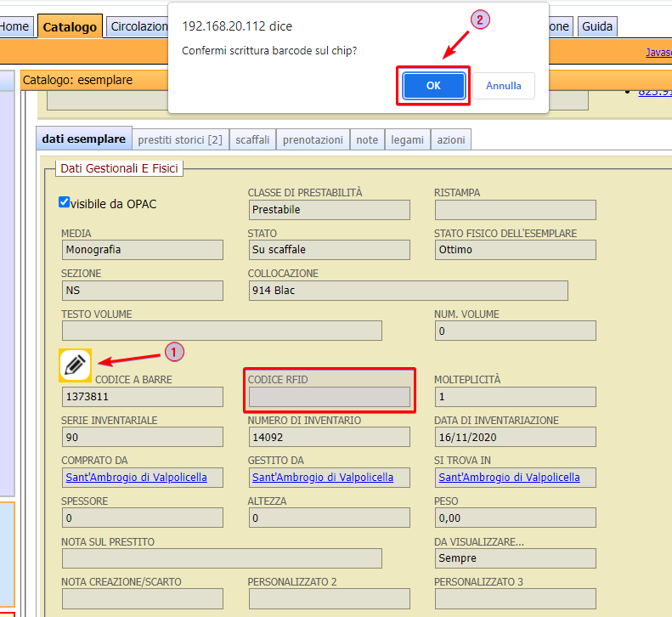Switch to the legami tab
This screenshot has width=672, height=617.
click(407, 140)
